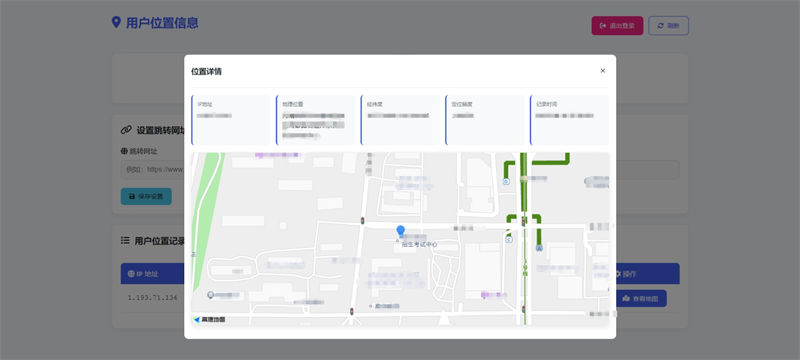Image resolution: width=800 pixels, height=360 pixels.
Task: Click the 高德地图 logo on the map
Action: [209, 320]
